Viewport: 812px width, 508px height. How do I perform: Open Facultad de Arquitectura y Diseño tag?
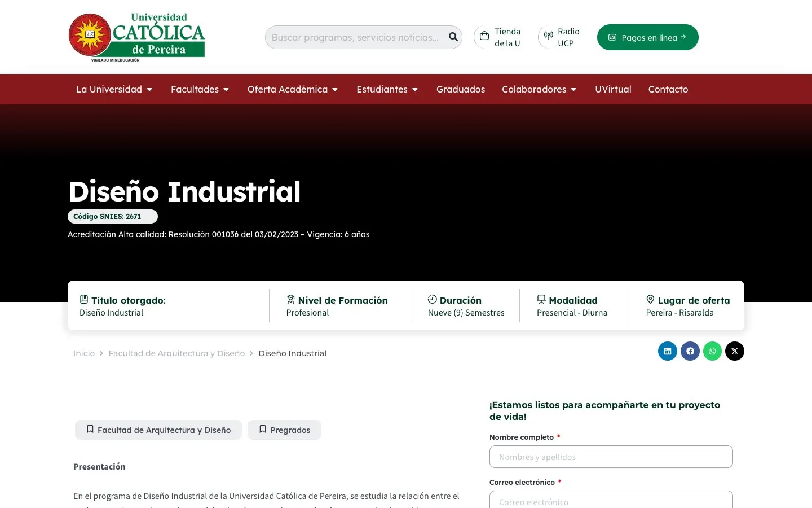click(158, 430)
